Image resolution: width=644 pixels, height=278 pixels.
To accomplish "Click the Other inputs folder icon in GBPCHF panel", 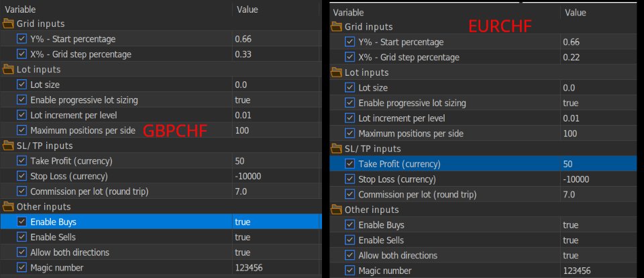I will (x=8, y=206).
